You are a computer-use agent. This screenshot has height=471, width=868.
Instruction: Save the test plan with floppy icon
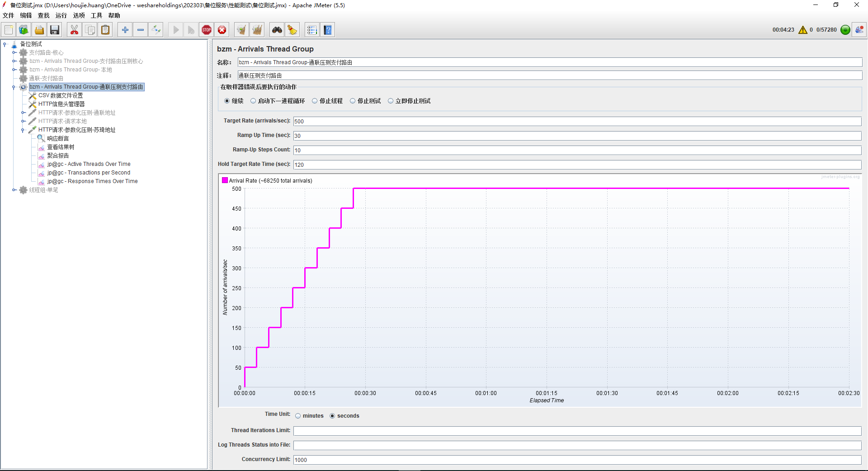[x=55, y=30]
